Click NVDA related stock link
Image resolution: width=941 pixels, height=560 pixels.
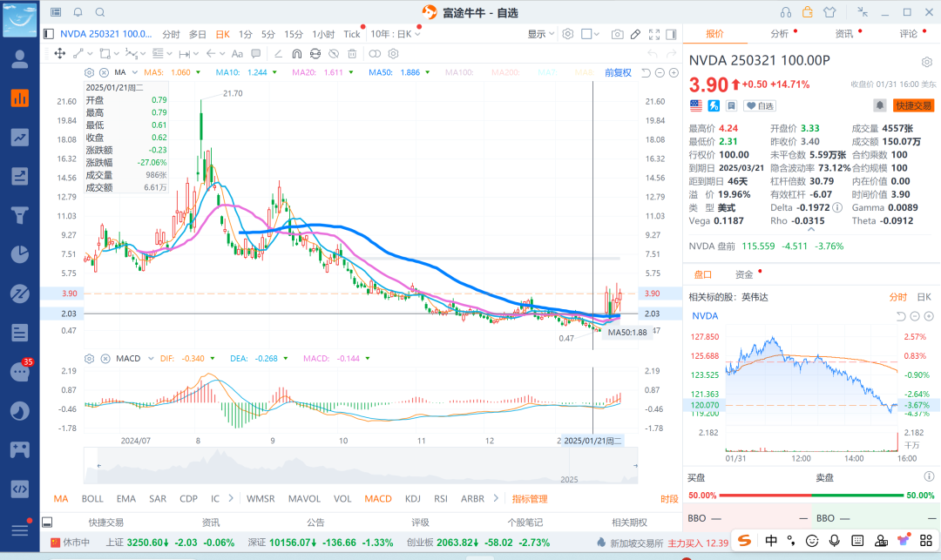[705, 316]
